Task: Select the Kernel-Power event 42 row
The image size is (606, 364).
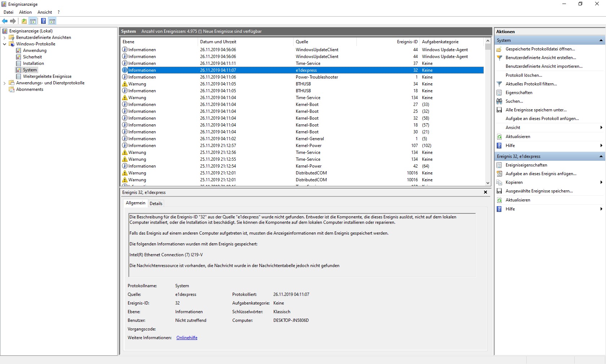Action: [302, 166]
